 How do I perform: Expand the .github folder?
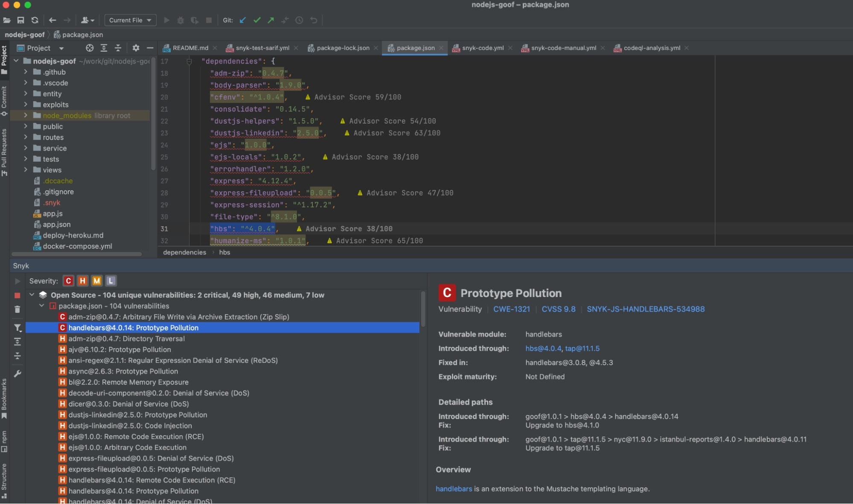tap(26, 72)
